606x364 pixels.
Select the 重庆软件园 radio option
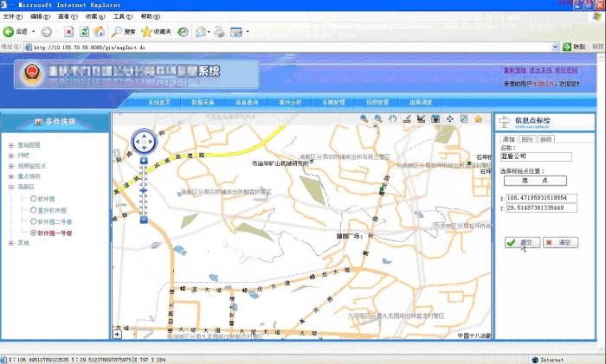(34, 210)
